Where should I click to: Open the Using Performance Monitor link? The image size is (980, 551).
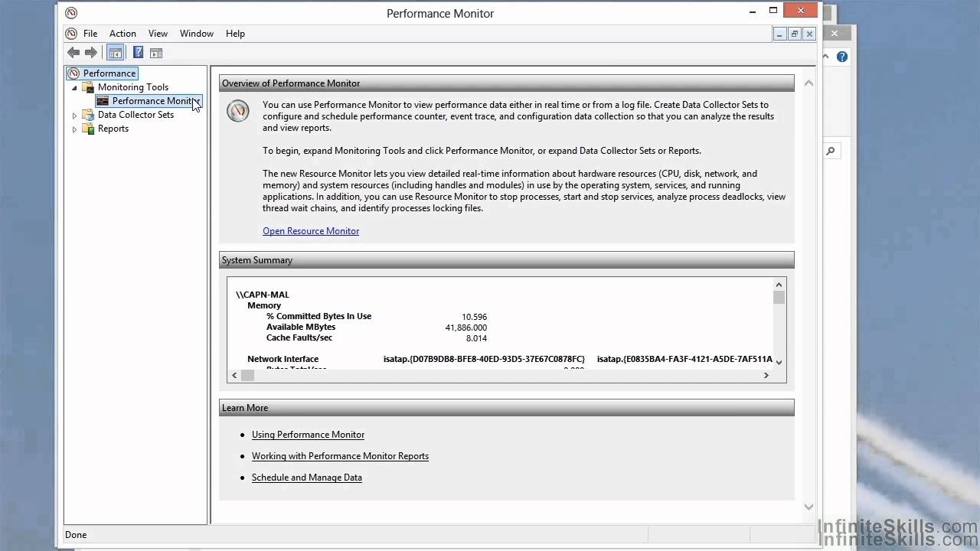click(308, 435)
